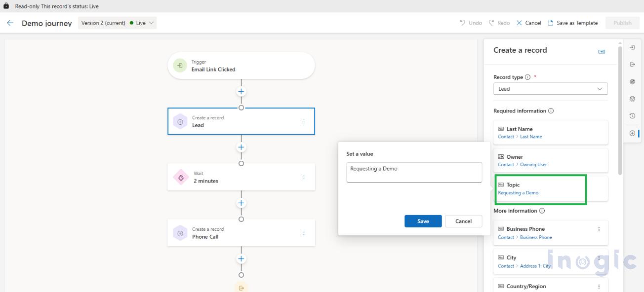Click the entry icon at top of side rail
The width and height of the screenshot is (644, 292).
(632, 47)
